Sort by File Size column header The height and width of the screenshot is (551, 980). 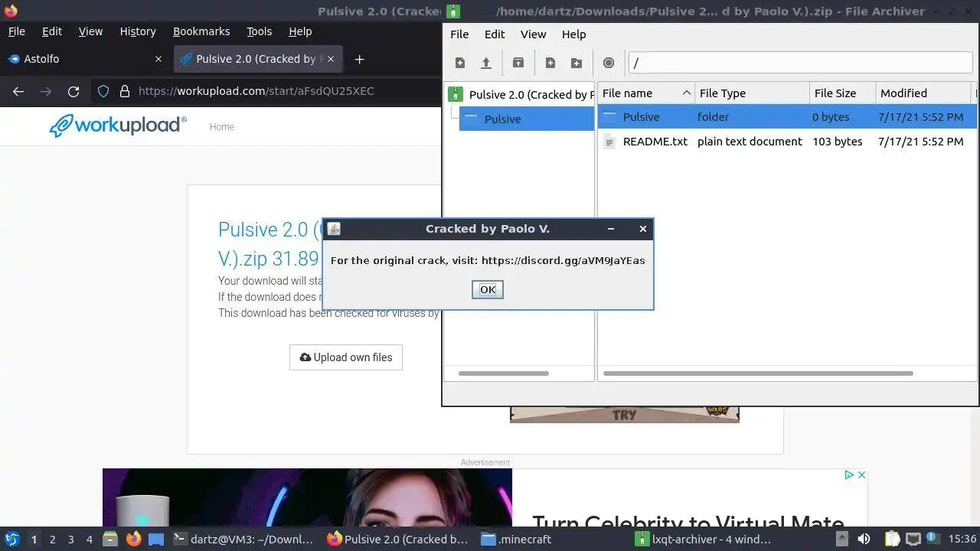(x=842, y=93)
